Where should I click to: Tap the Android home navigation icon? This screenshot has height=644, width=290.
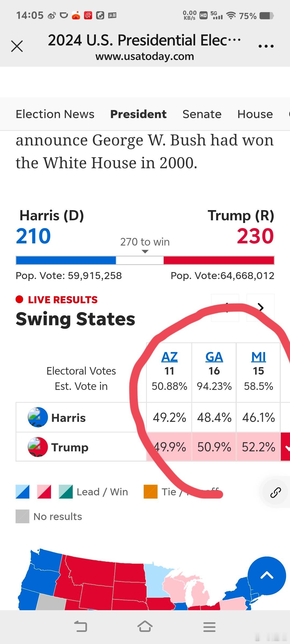coord(145,627)
